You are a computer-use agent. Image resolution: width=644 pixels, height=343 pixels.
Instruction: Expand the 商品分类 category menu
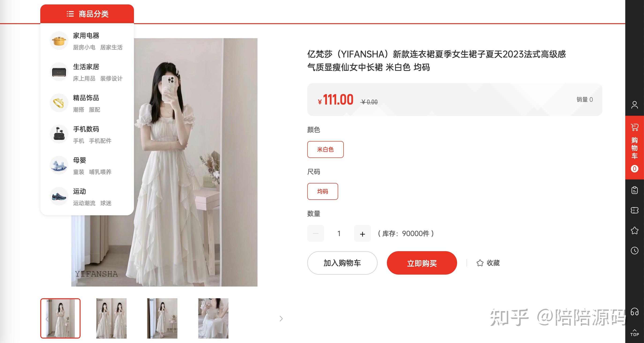click(x=87, y=14)
